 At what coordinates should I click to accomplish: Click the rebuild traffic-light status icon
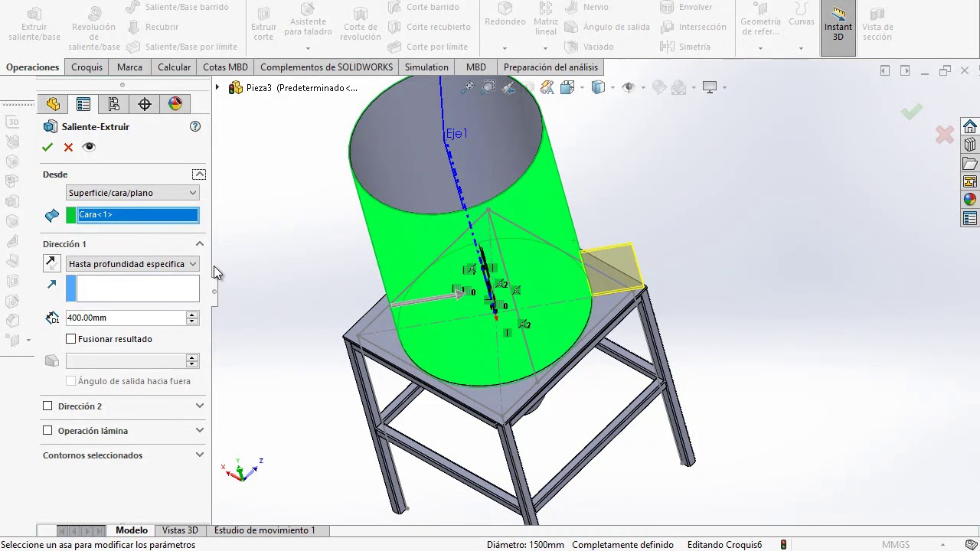pyautogui.click(x=783, y=545)
